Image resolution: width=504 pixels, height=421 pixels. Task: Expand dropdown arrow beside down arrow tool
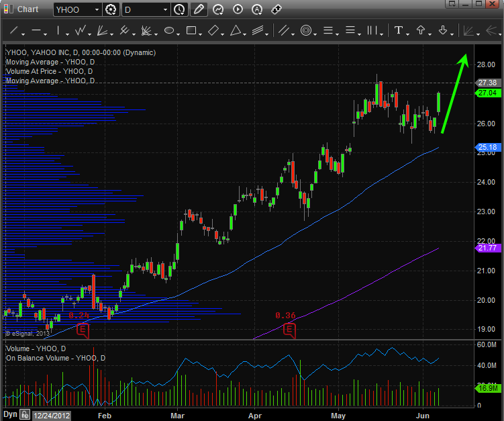[x=452, y=34]
